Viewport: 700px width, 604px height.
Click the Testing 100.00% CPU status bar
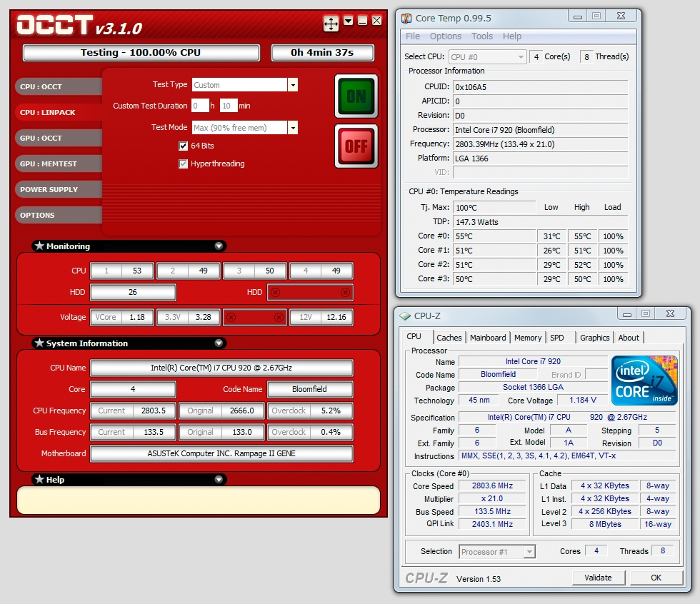(x=141, y=53)
